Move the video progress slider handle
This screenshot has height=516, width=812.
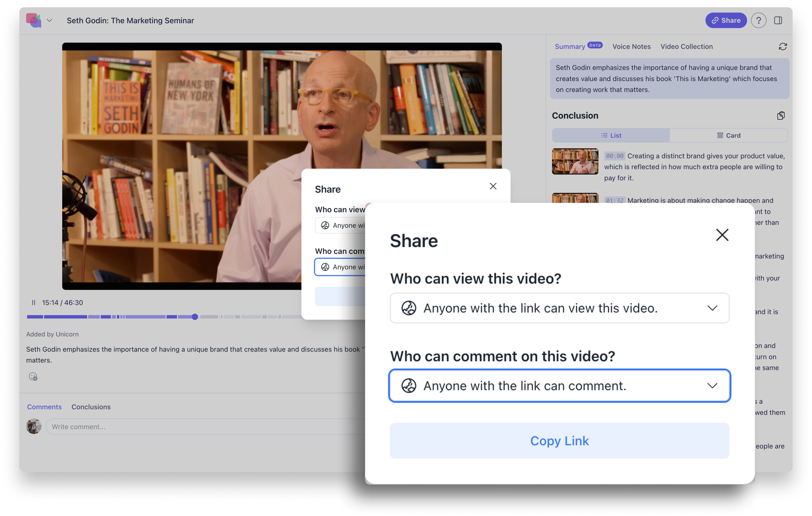(195, 317)
